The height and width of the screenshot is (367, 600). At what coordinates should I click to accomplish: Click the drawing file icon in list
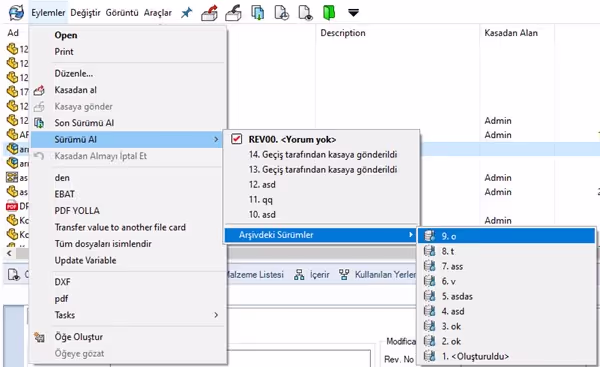12,178
